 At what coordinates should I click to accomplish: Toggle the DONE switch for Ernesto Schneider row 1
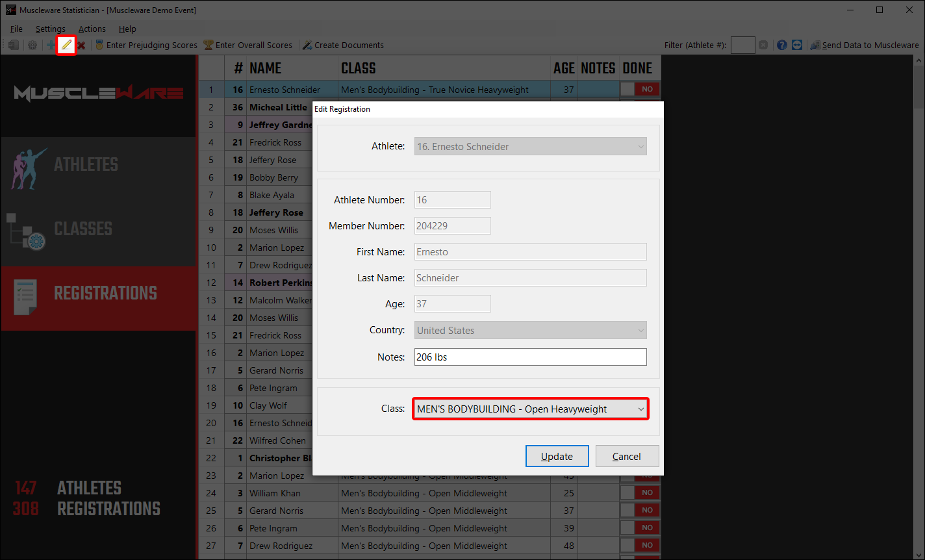639,90
